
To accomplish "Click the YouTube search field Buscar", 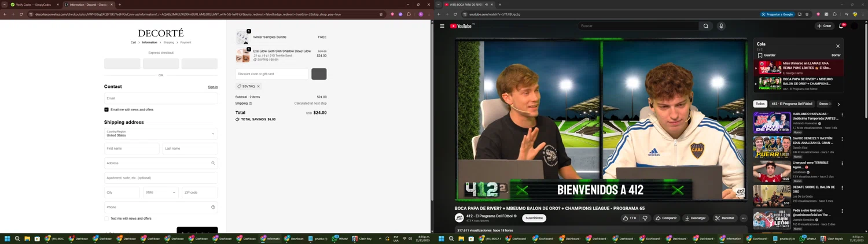I will (639, 26).
